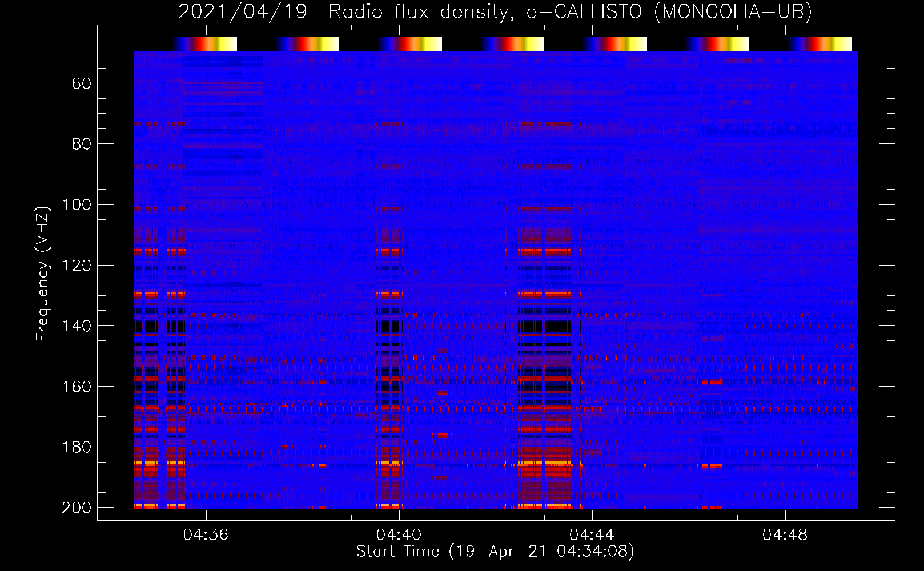
Task: Click the color scale bar above the 04:40 tick
Action: coord(411,43)
